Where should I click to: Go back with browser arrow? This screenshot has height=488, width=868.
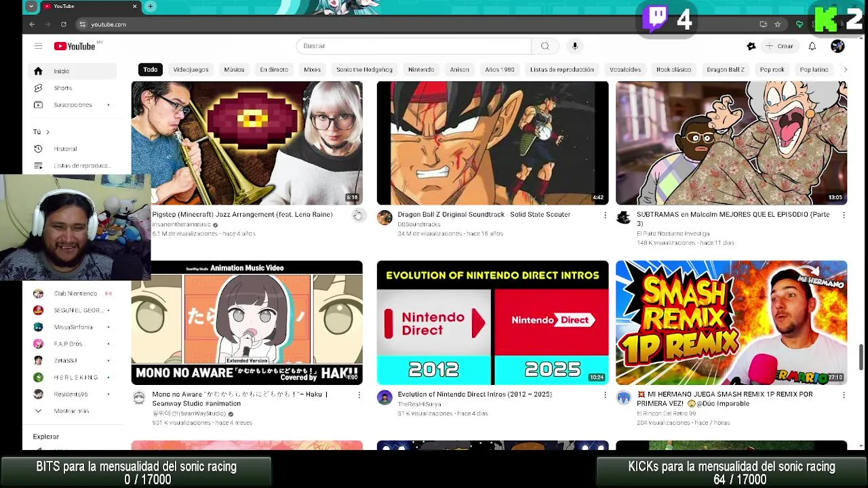32,24
